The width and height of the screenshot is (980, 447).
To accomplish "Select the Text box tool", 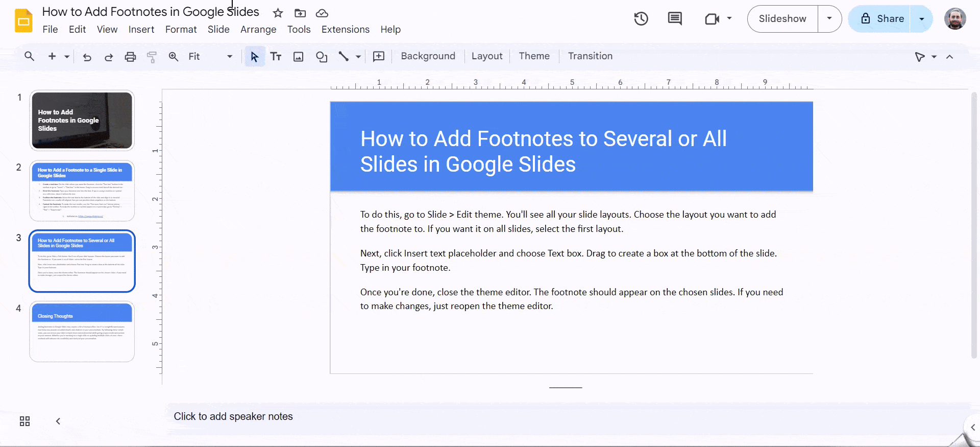I will (276, 57).
